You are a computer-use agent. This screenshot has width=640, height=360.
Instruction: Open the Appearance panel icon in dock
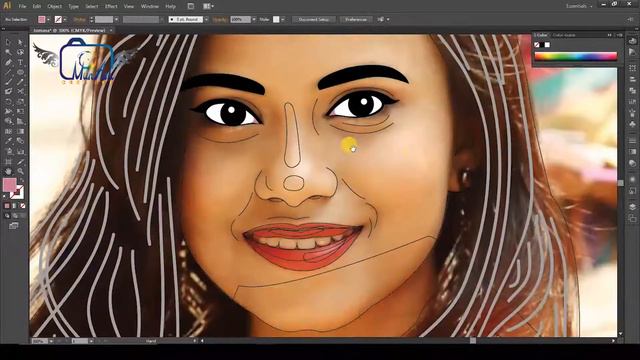tap(632, 179)
